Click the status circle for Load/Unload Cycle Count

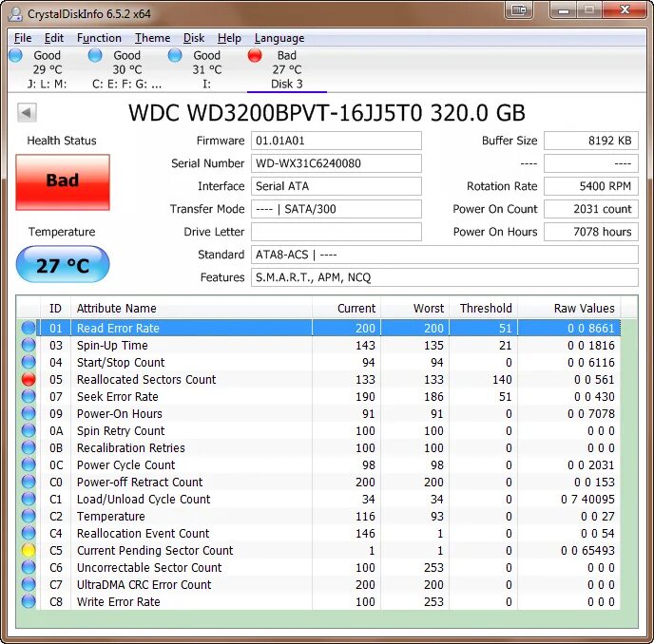[x=29, y=499]
